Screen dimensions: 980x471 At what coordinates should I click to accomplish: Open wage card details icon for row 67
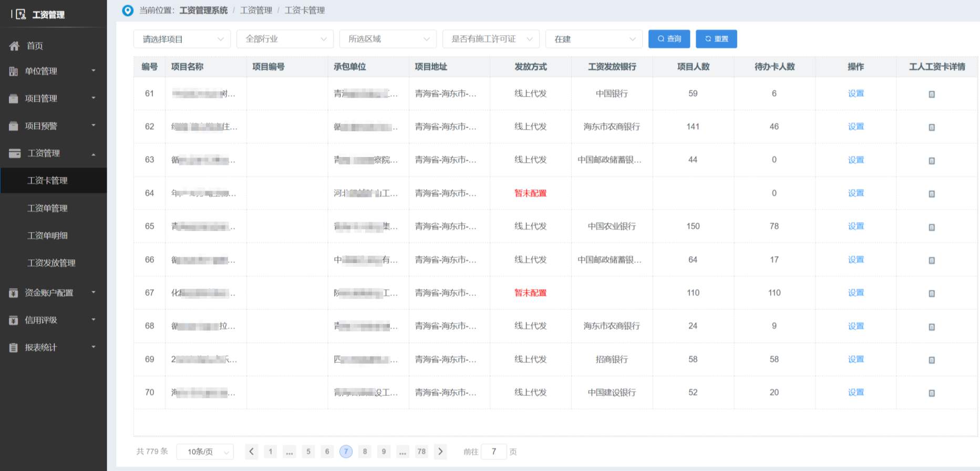932,294
